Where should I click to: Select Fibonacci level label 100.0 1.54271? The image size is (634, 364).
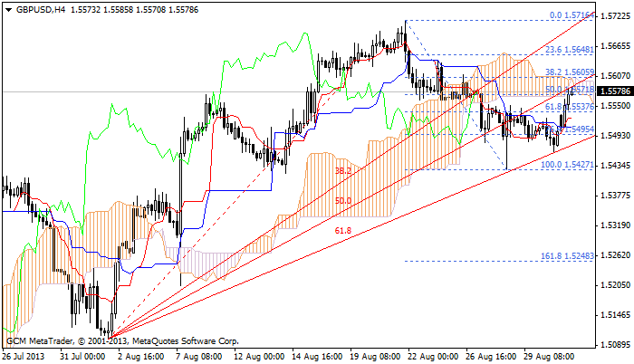point(568,165)
